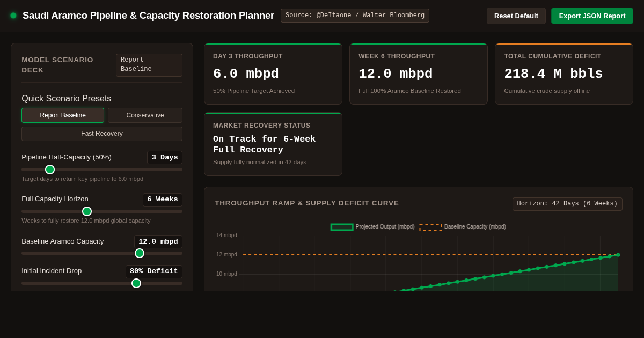Click the source tag @DeItaone / Walter Bloomberg

point(355,16)
